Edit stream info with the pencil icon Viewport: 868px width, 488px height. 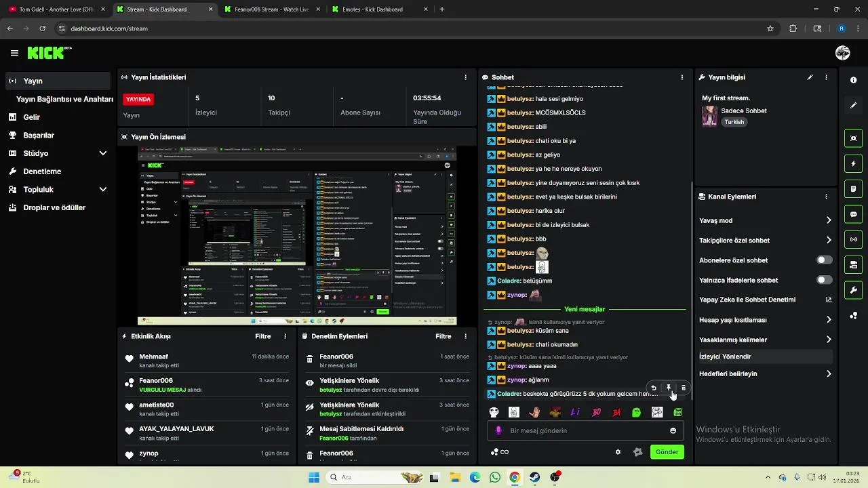click(810, 77)
